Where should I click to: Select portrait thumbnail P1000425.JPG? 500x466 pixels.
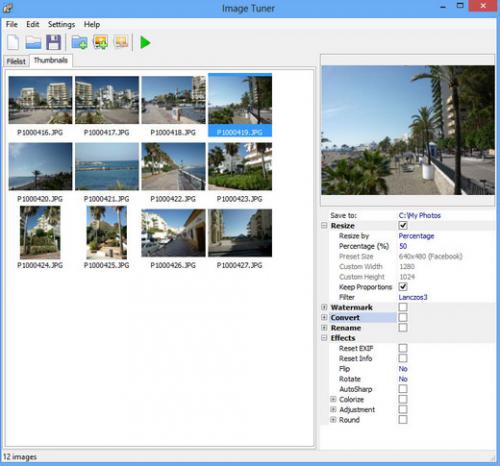[107, 237]
